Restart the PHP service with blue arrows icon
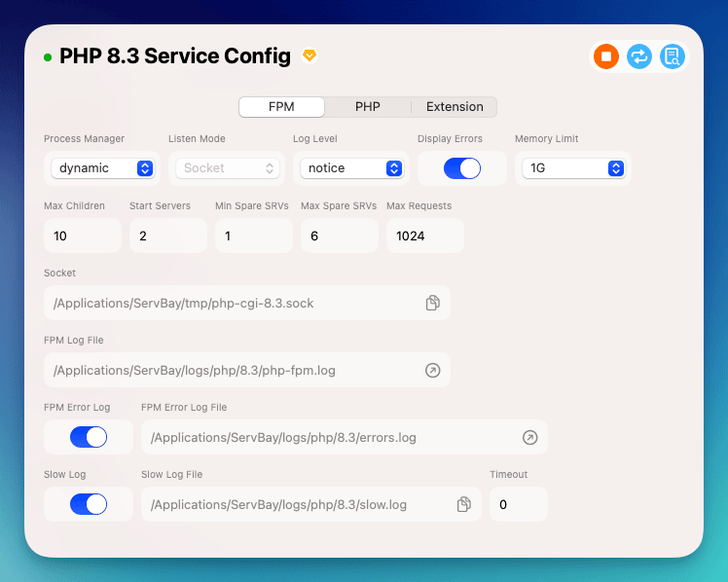Screen dimensions: 728x582 [x=639, y=56]
